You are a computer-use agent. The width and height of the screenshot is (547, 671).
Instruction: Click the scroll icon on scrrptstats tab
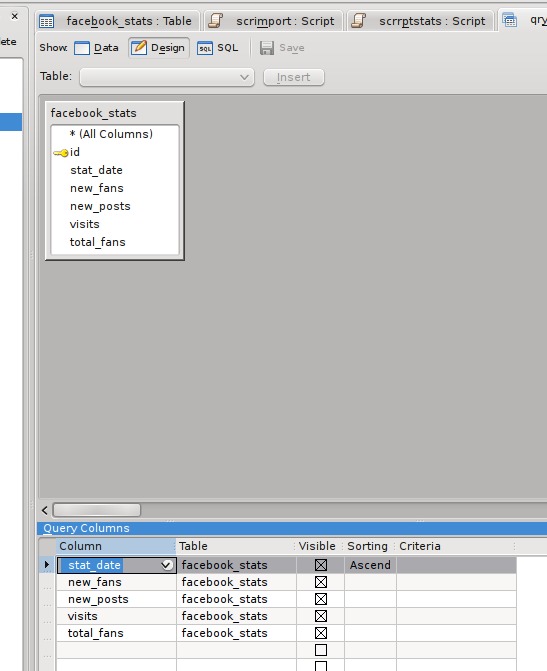359,21
